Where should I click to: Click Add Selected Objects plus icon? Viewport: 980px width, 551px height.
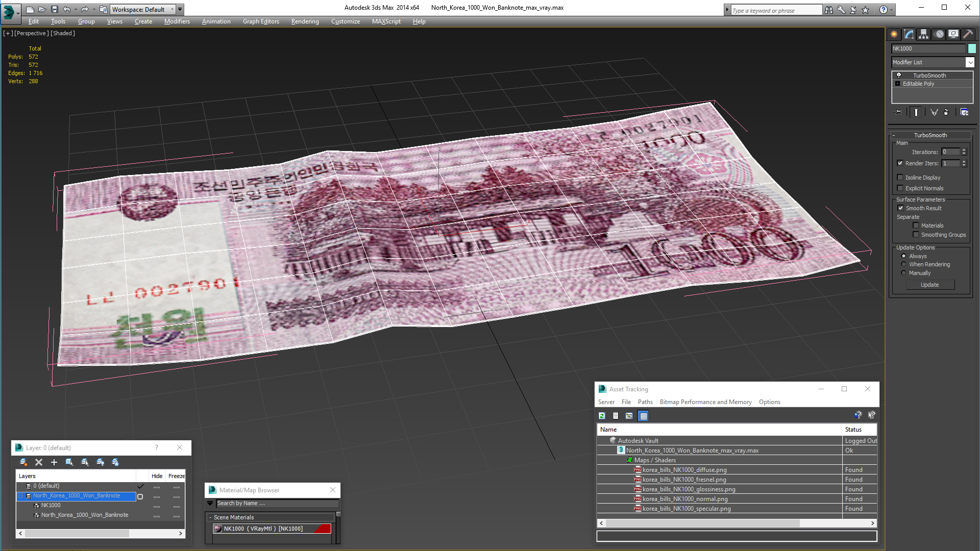(54, 462)
